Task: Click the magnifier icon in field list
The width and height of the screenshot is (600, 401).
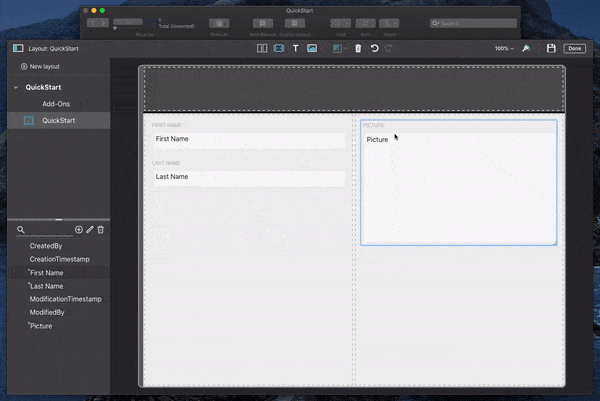Action: pos(21,230)
